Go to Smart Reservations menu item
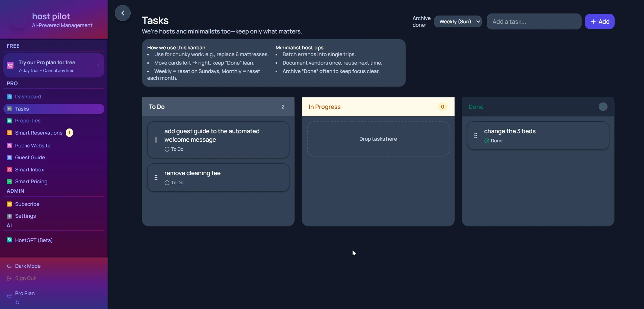 pos(39,133)
